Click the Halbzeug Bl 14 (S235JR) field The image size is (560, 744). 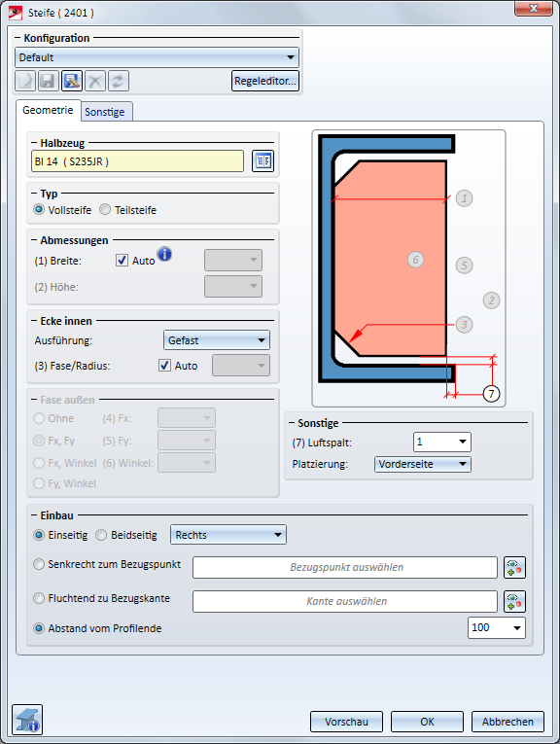(137, 161)
